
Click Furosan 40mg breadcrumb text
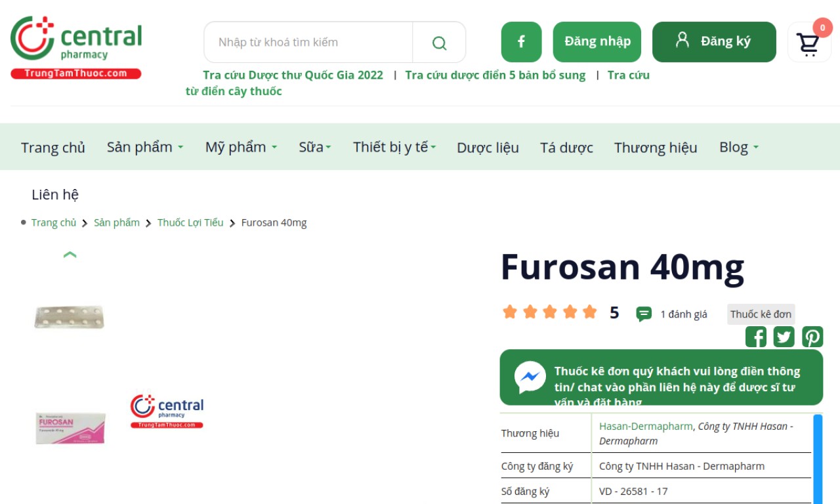tap(274, 222)
